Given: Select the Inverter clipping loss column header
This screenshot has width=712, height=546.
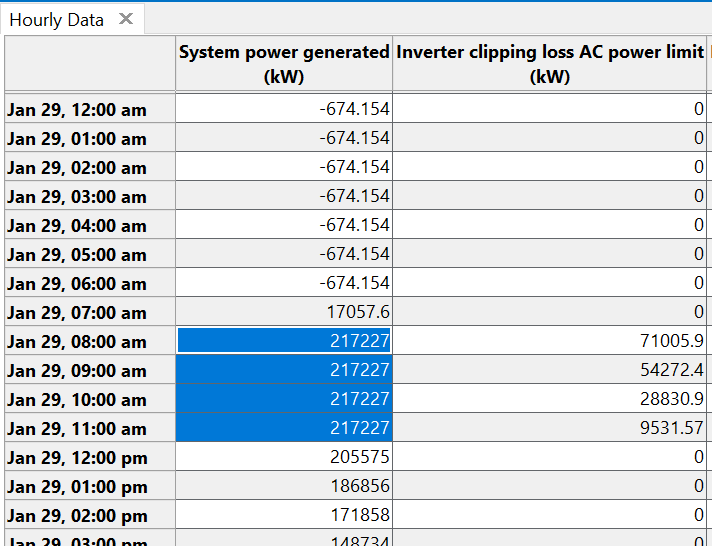Looking at the screenshot, I should [550, 64].
